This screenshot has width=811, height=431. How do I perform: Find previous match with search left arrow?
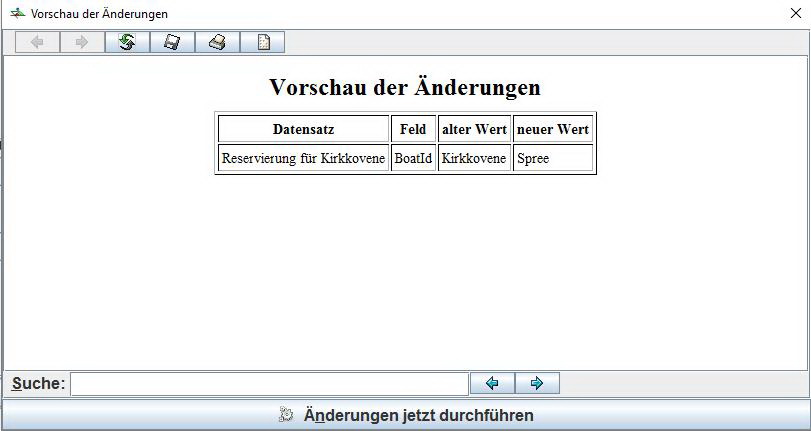[x=492, y=383]
